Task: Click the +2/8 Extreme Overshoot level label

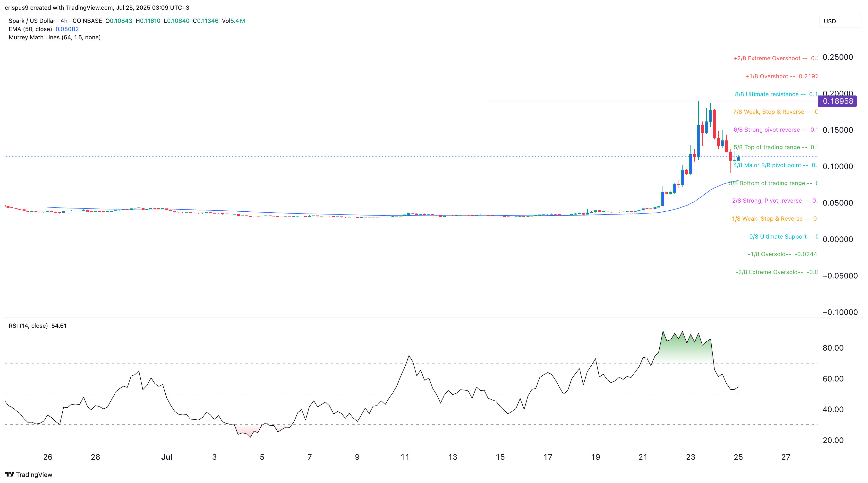Action: (x=775, y=58)
